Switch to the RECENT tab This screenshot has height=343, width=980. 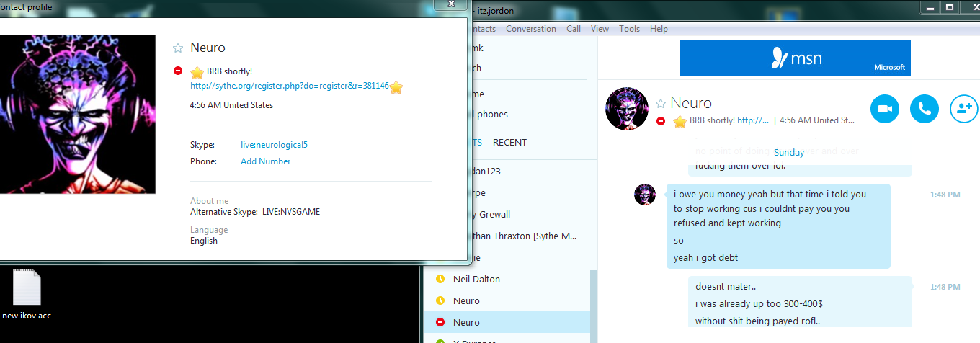coord(509,143)
